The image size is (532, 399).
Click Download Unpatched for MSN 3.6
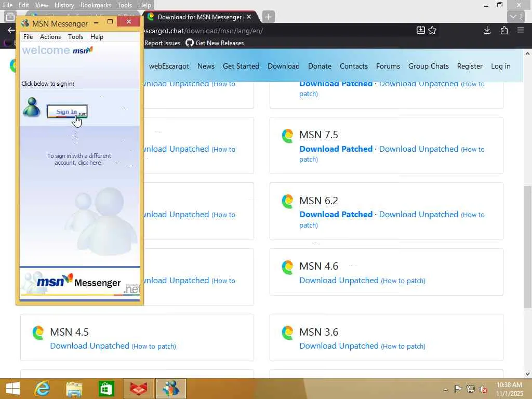tap(339, 345)
